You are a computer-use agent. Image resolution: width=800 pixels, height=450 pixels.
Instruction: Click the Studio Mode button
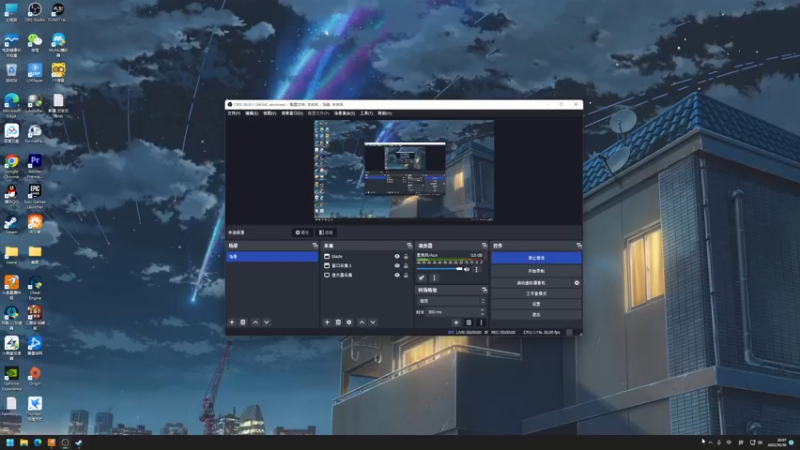pos(536,293)
